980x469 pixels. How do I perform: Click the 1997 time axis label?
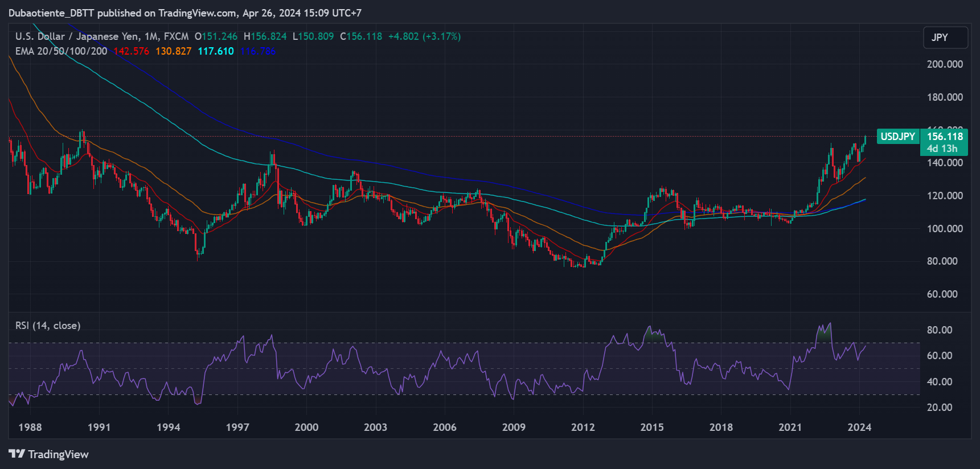pyautogui.click(x=237, y=427)
